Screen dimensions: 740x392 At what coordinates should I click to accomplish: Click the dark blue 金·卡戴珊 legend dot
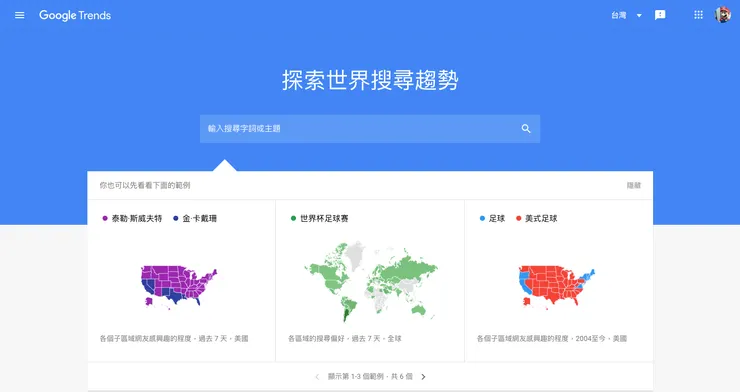(176, 218)
